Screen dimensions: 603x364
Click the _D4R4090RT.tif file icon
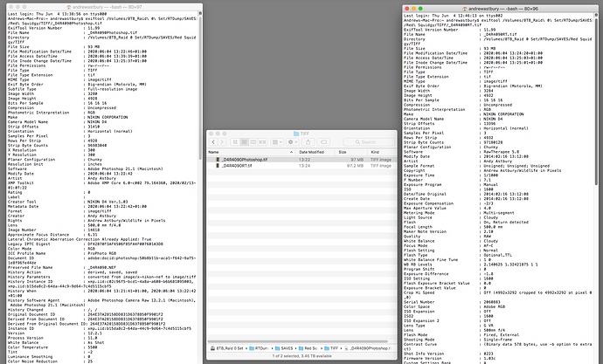click(218, 166)
